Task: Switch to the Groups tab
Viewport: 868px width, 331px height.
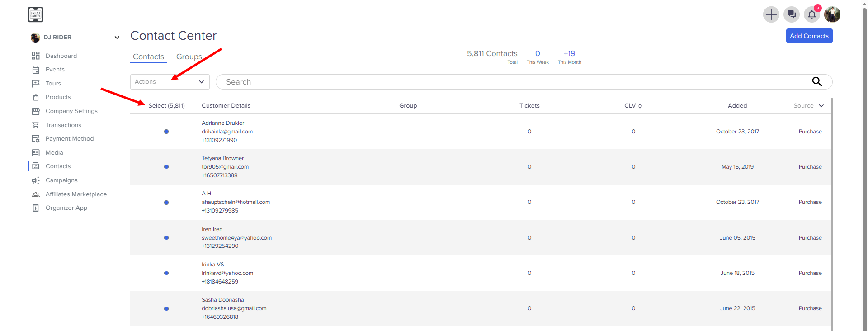Action: (189, 57)
